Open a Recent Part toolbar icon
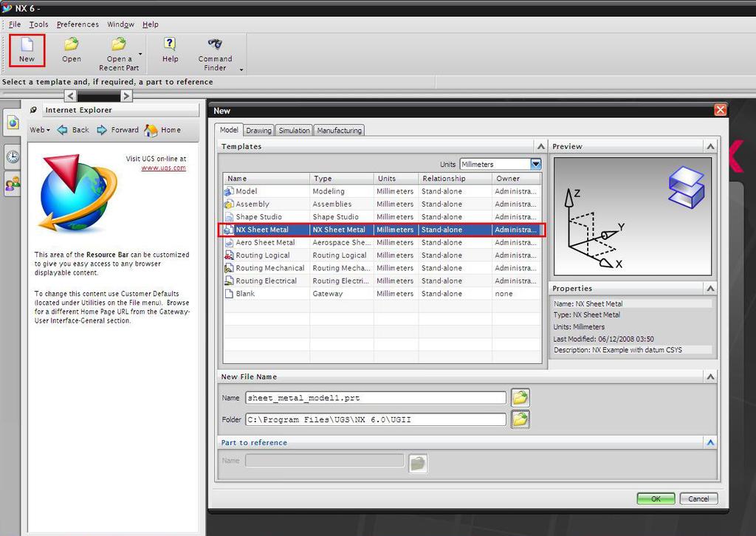This screenshot has height=536, width=756. point(119,54)
